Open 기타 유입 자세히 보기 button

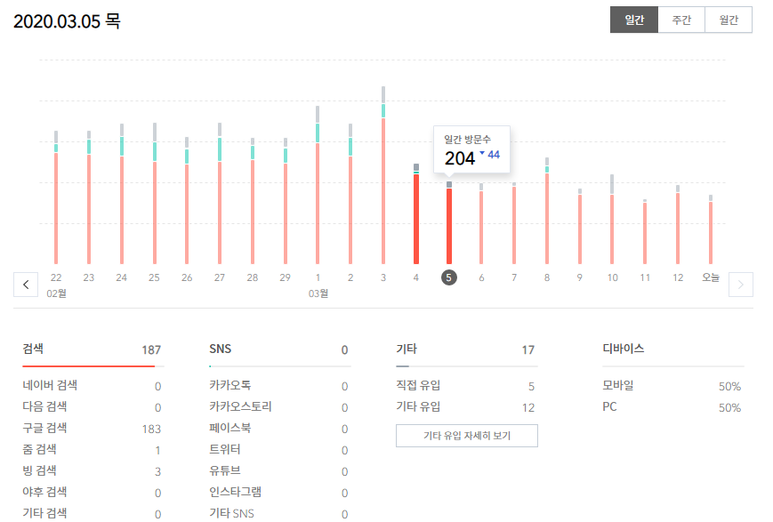pos(467,436)
